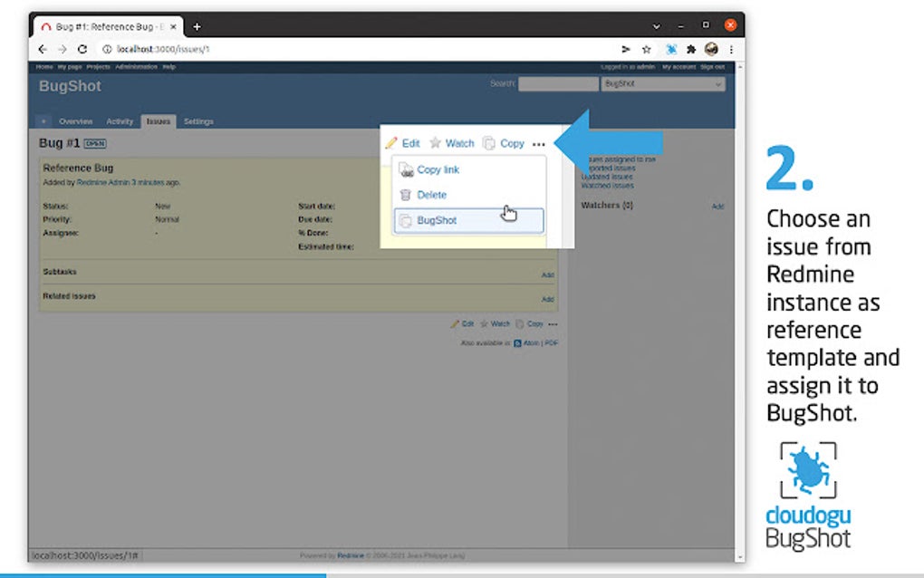Export the issue via the PDF link
The image size is (924, 578).
click(x=551, y=342)
